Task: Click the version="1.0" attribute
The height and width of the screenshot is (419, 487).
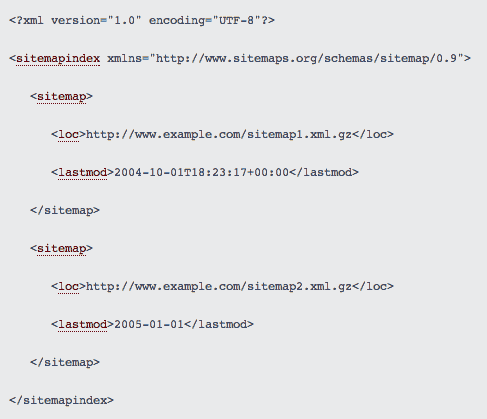Action: [96, 21]
